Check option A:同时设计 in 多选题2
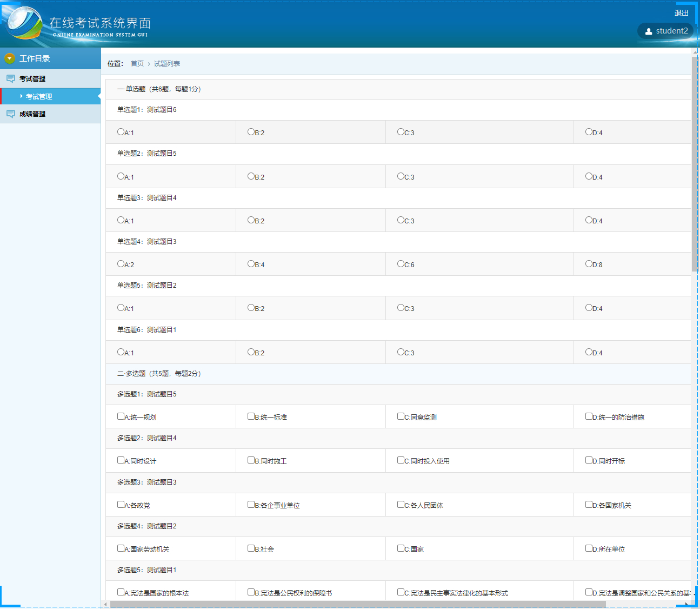This screenshot has height=609, width=700. click(x=121, y=460)
